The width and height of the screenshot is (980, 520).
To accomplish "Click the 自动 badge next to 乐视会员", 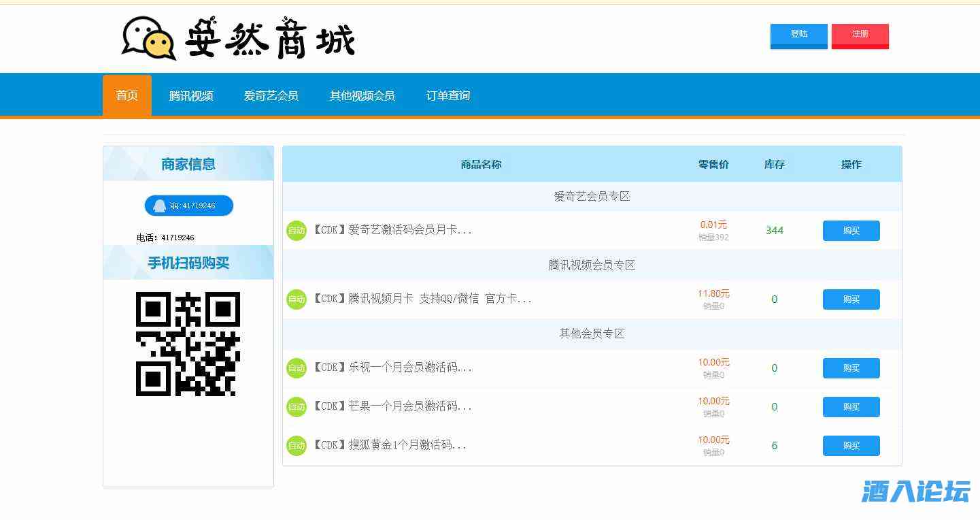I will point(297,368).
